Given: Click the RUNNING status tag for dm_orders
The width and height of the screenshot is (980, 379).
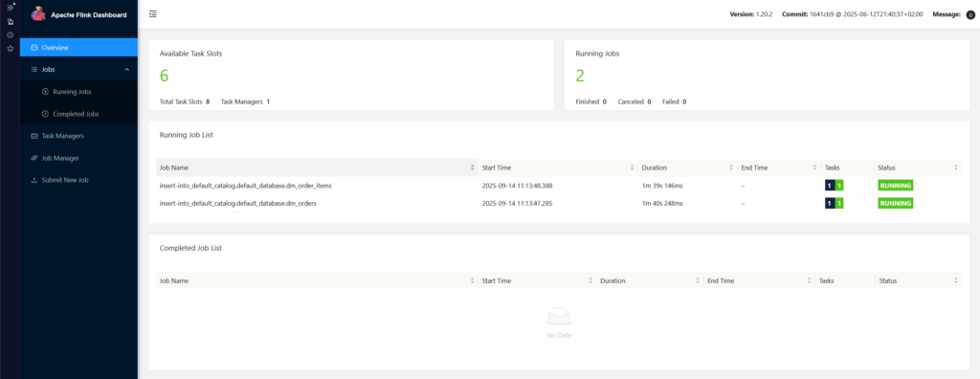Looking at the screenshot, I should coord(896,203).
